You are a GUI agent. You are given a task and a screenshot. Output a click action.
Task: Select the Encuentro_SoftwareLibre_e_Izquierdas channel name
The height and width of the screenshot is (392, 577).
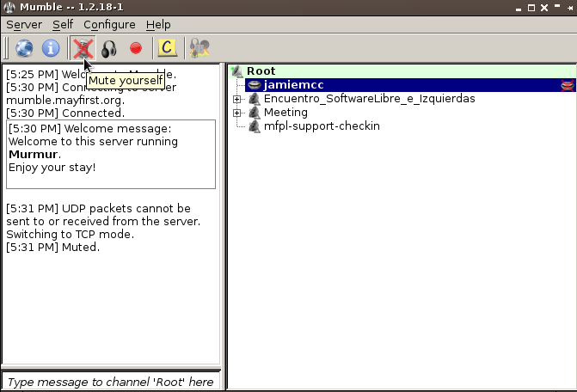[x=370, y=99]
